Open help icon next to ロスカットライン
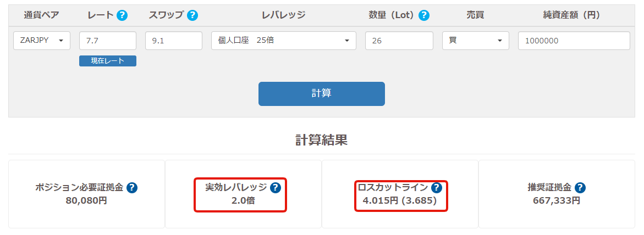The image size is (644, 235). 436,188
